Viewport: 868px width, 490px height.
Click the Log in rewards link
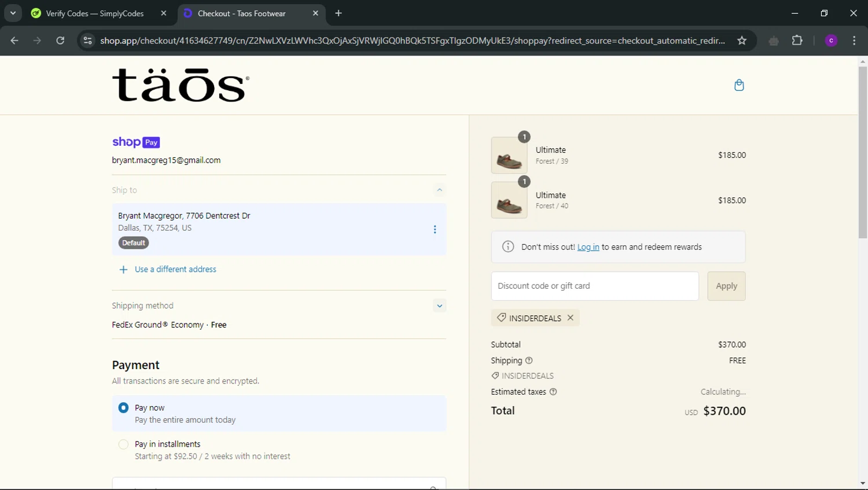(x=588, y=247)
